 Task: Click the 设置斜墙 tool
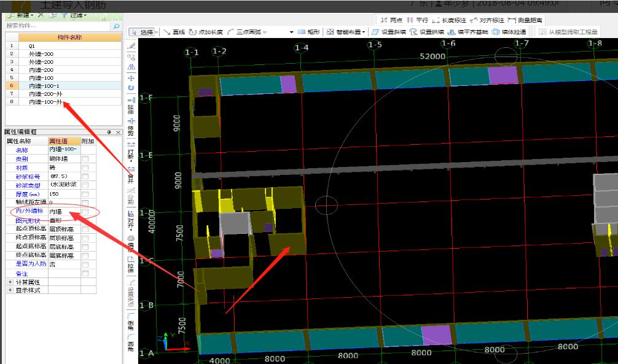coord(389,32)
